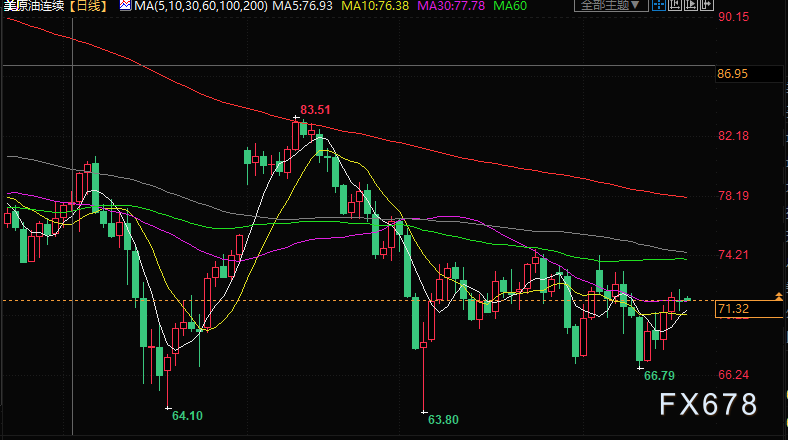
Task: Click the MA indicator chart icon
Action: [125, 6]
